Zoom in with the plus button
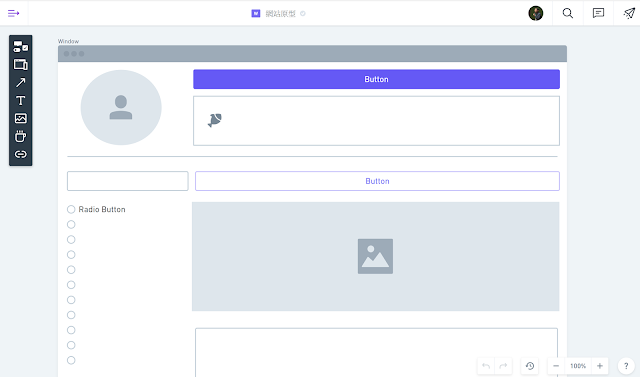The height and width of the screenshot is (377, 640). pyautogui.click(x=600, y=366)
